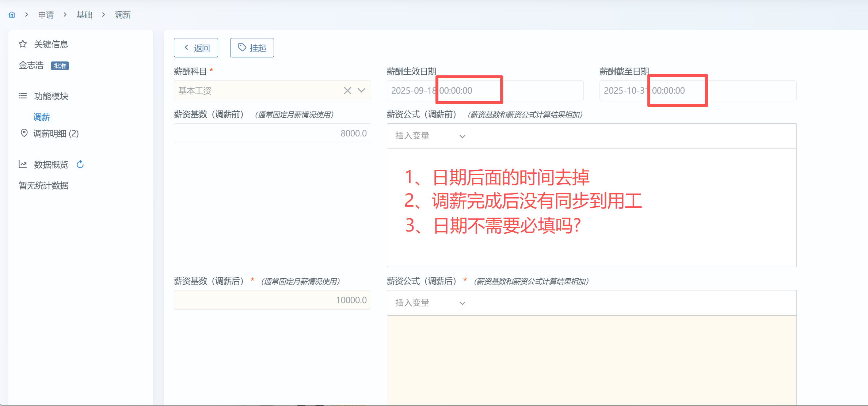Go to 申请 in the breadcrumb
868x406 pixels.
tap(46, 15)
